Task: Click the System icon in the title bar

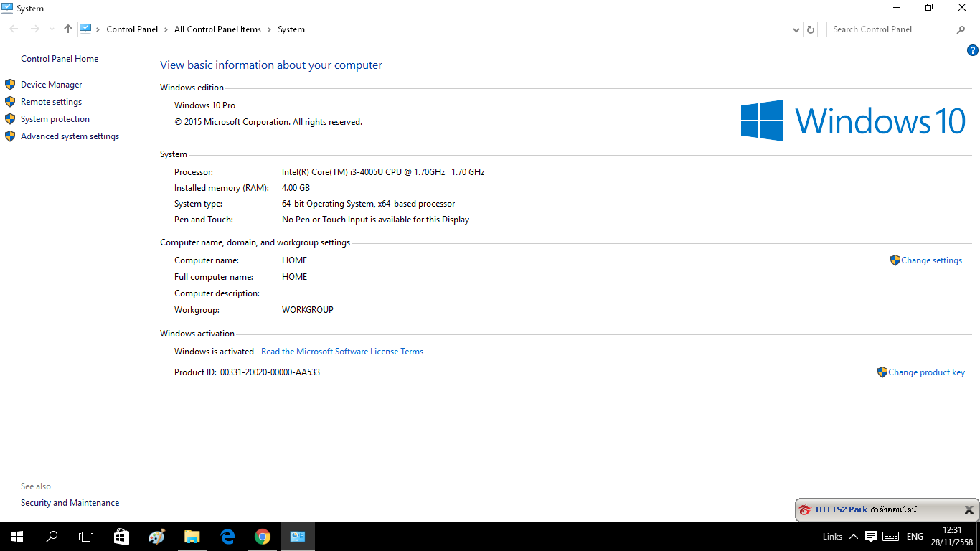Action: [7, 8]
